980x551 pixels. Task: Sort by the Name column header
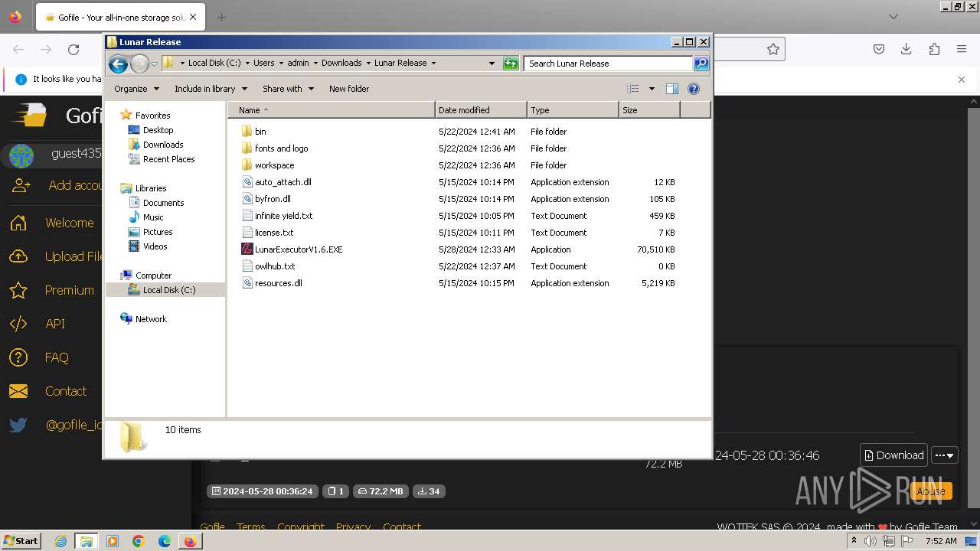tap(331, 110)
